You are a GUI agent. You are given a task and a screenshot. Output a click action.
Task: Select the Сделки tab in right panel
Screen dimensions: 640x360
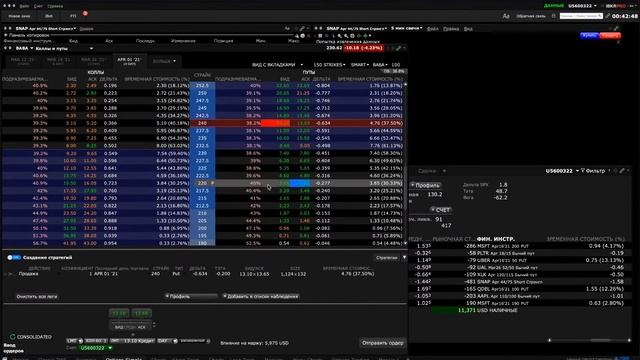427,171
